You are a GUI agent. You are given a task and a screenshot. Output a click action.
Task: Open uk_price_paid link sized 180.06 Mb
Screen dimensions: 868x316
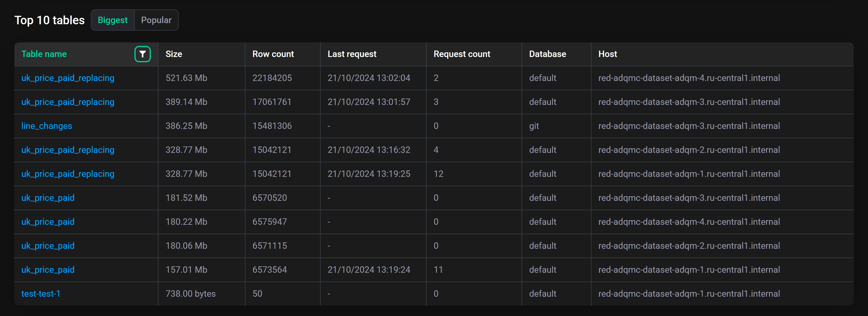pos(48,246)
